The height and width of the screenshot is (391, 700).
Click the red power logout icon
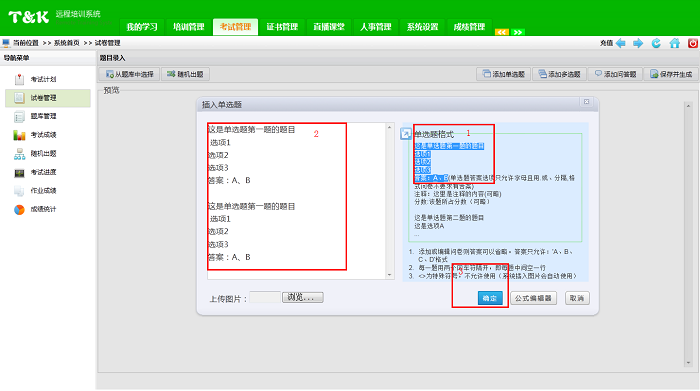click(x=693, y=43)
